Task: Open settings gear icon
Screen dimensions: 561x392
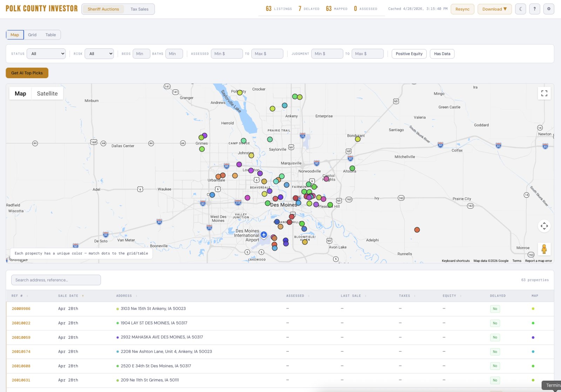Action: (x=549, y=9)
